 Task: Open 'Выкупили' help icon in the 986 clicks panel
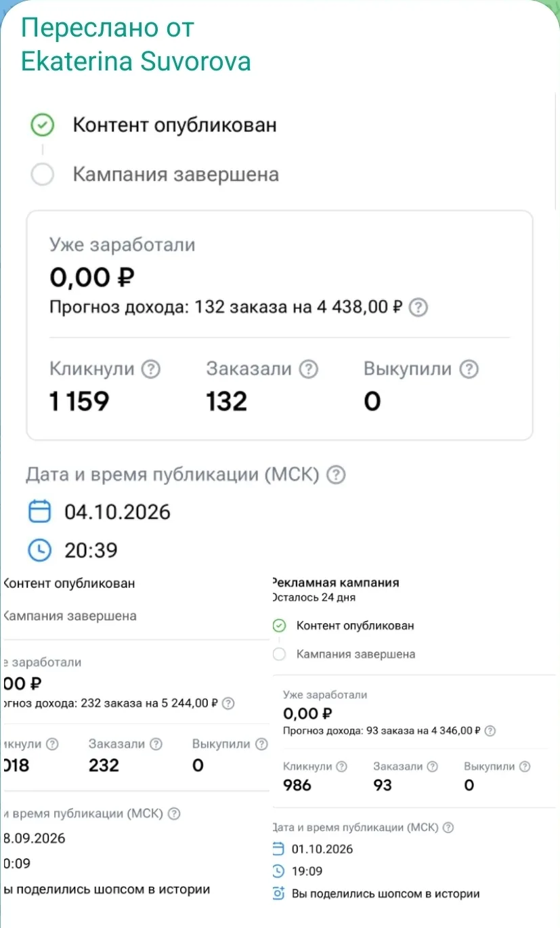point(525,767)
